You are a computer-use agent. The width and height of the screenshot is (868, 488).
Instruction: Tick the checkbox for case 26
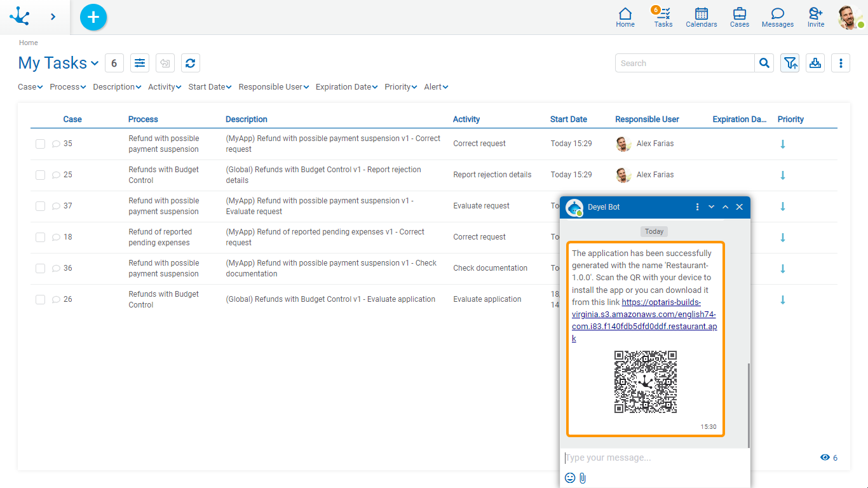(x=40, y=299)
